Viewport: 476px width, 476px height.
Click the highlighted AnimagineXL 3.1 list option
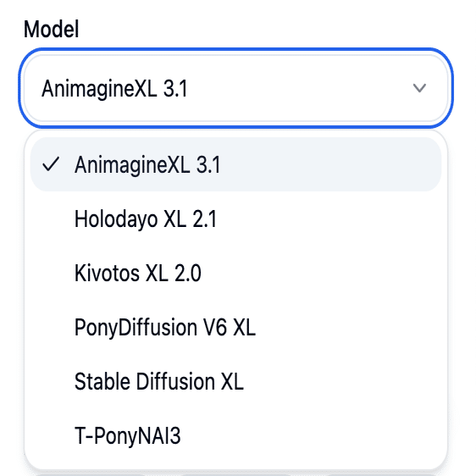click(x=235, y=164)
